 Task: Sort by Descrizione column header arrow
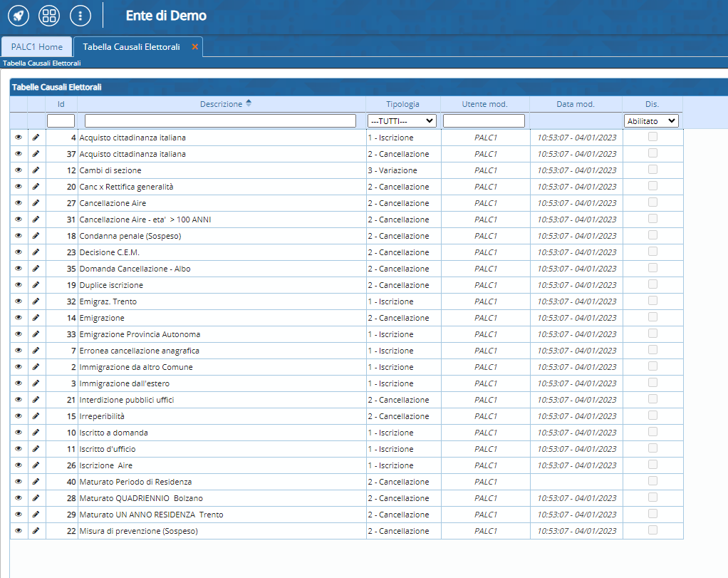click(x=248, y=103)
